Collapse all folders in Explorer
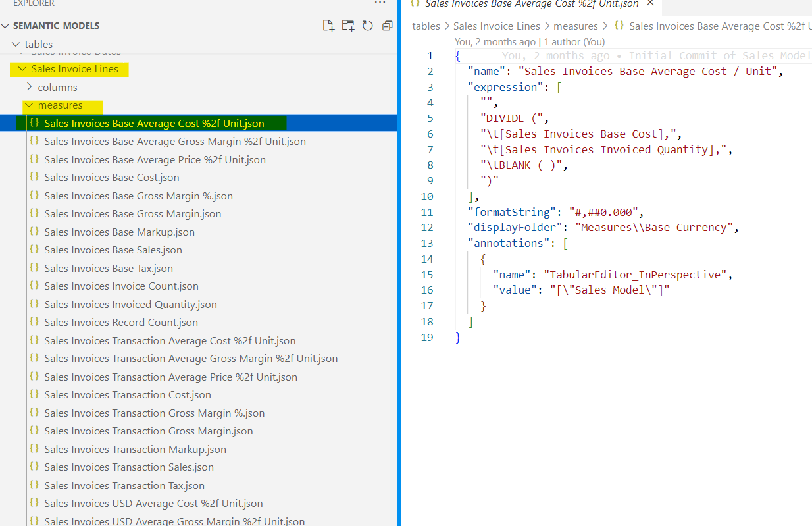This screenshot has width=812, height=526. pyautogui.click(x=388, y=26)
